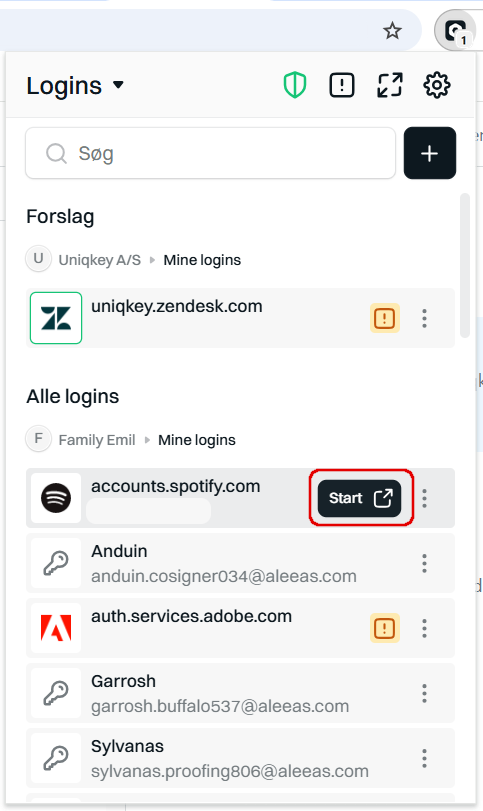The height and width of the screenshot is (811, 483).
Task: Click the Søg search field
Action: 210,153
